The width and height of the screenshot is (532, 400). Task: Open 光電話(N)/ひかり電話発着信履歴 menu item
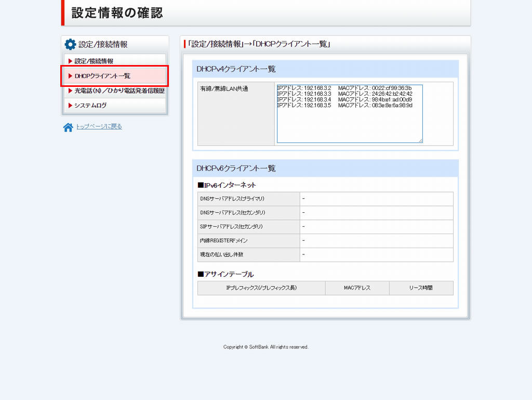[115, 91]
